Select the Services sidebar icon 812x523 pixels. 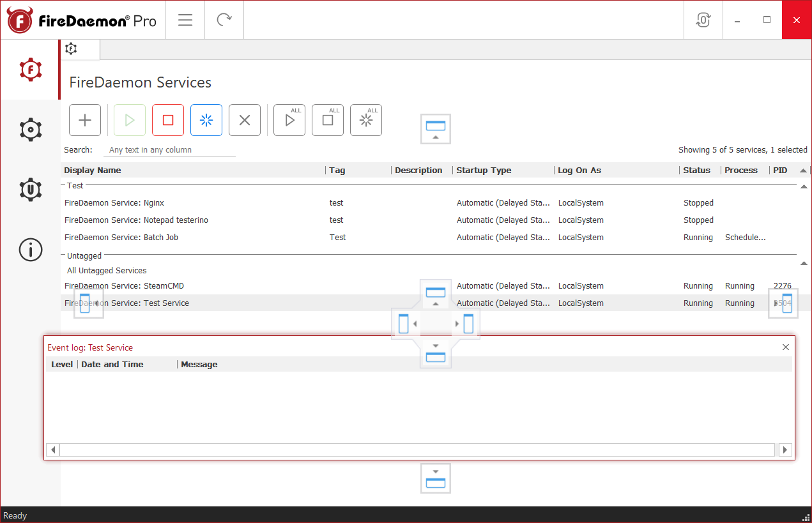click(x=30, y=70)
